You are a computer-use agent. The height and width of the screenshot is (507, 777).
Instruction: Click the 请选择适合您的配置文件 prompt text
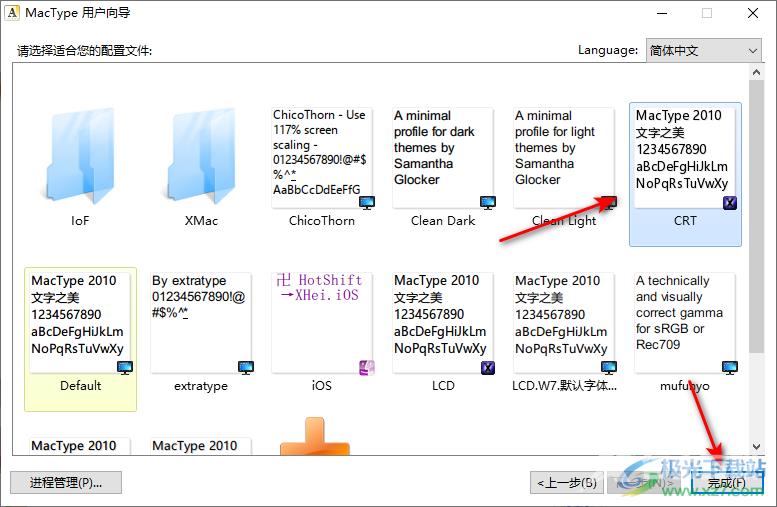[x=85, y=51]
